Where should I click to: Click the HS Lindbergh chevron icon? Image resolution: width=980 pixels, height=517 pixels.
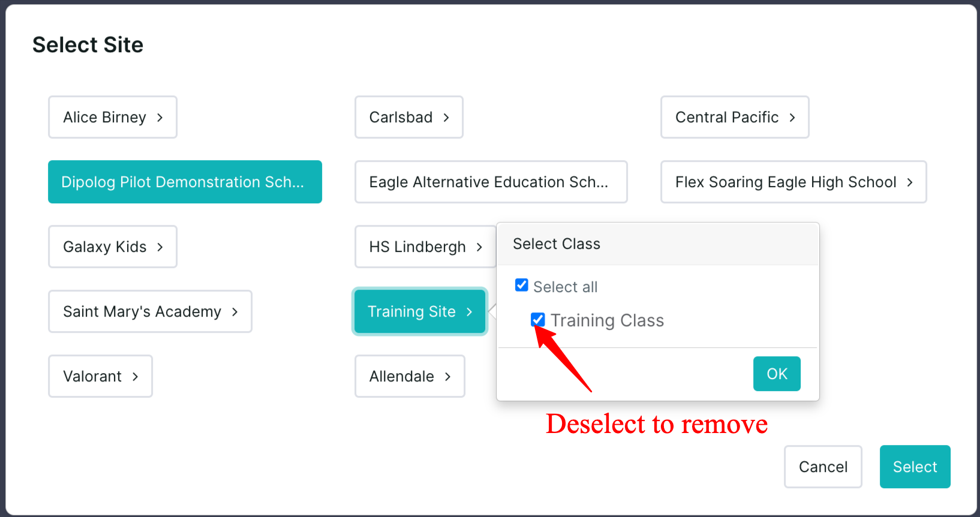tap(479, 247)
